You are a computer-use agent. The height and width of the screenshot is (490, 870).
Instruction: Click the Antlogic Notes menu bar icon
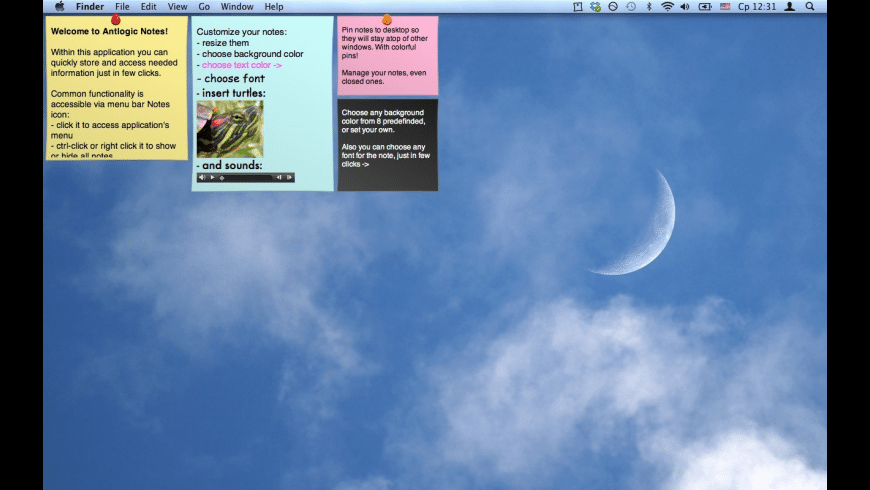click(578, 7)
